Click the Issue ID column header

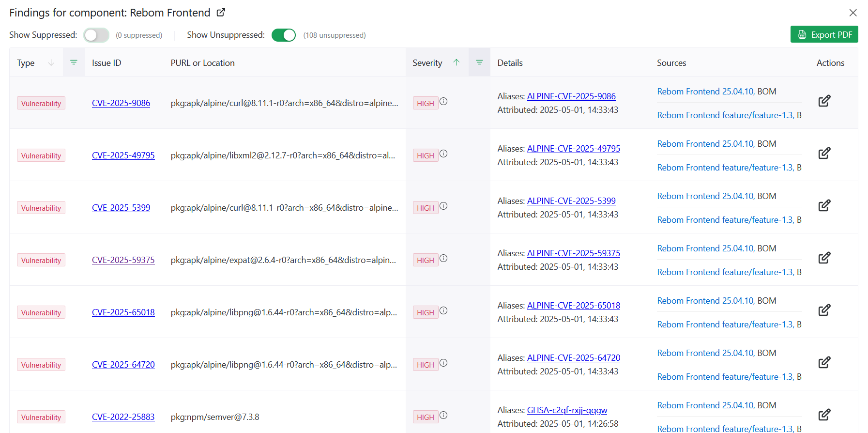pos(107,63)
